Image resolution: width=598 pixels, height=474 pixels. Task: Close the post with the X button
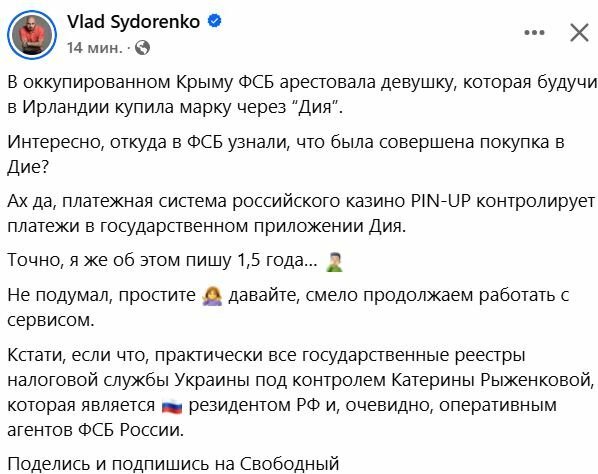click(579, 32)
